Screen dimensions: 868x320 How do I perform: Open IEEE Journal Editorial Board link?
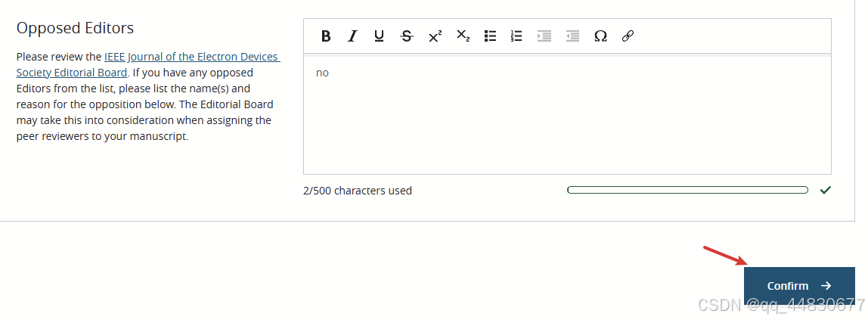tap(148, 64)
